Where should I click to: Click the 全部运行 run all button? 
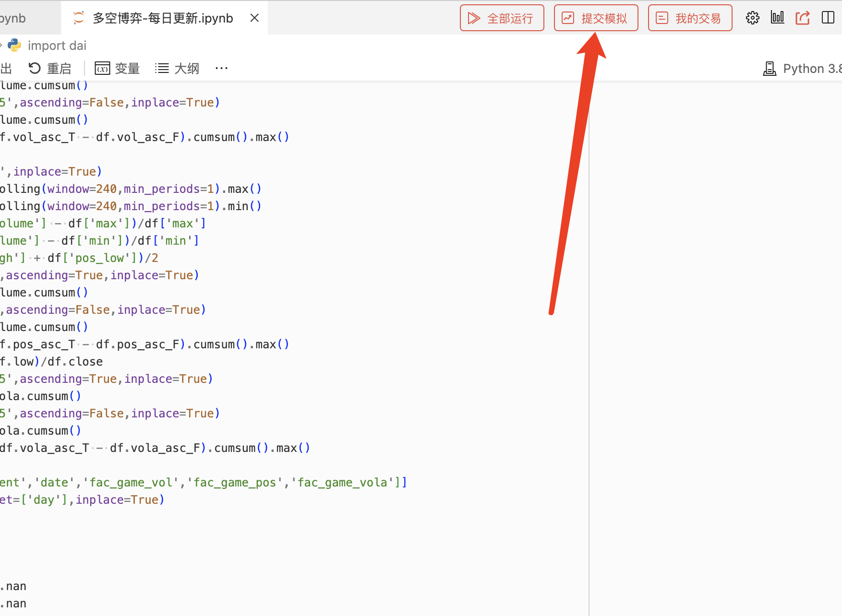coord(502,18)
